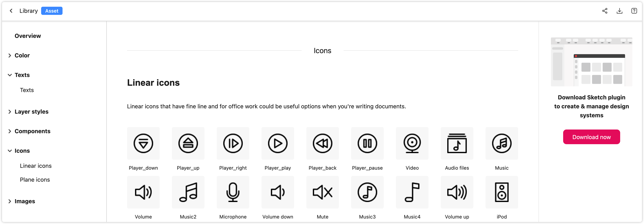Select the Music3 icon tile

coord(367,192)
